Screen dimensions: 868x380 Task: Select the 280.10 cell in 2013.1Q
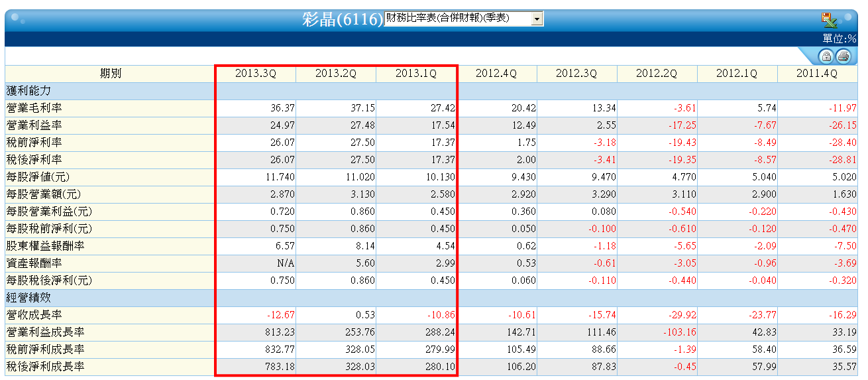point(441,367)
